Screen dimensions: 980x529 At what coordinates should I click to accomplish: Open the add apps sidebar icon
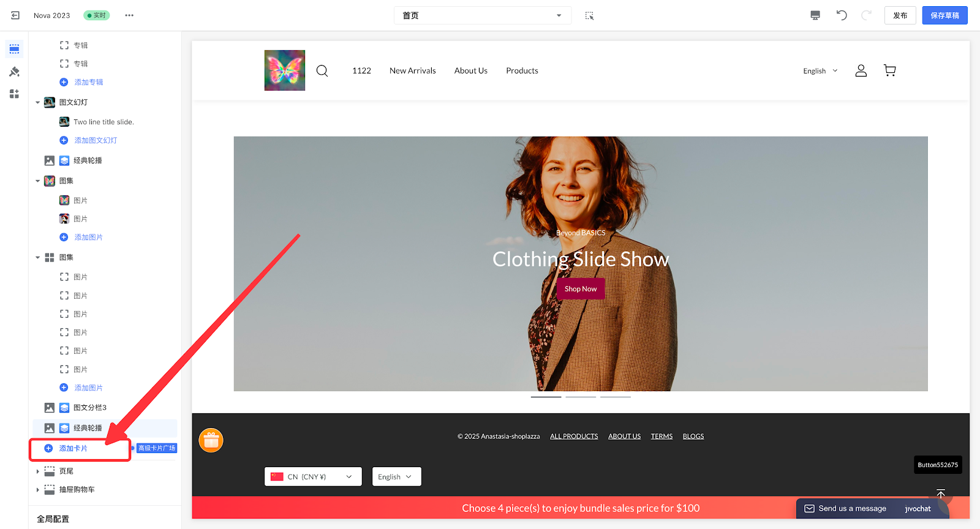[14, 94]
